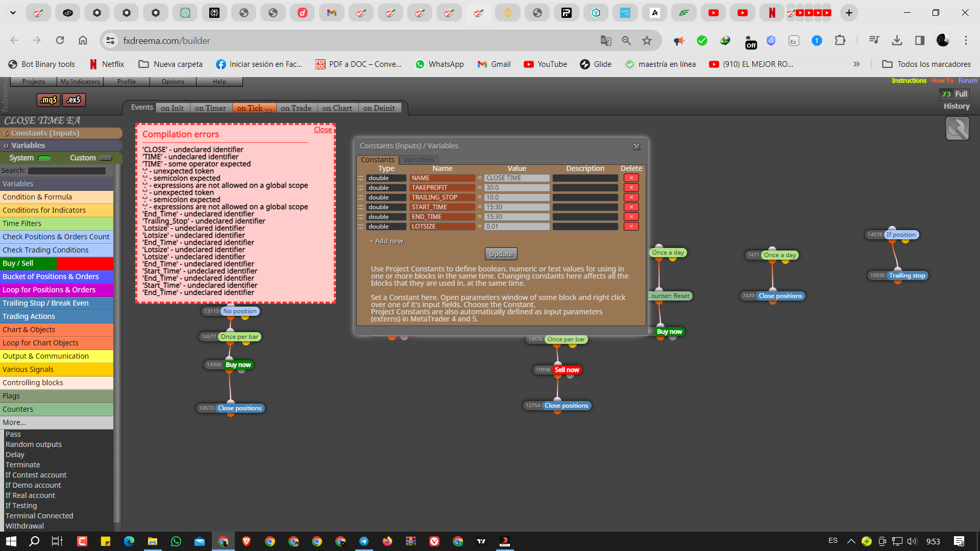
Task: Click the TAKEPROFIT name field
Action: point(442,188)
